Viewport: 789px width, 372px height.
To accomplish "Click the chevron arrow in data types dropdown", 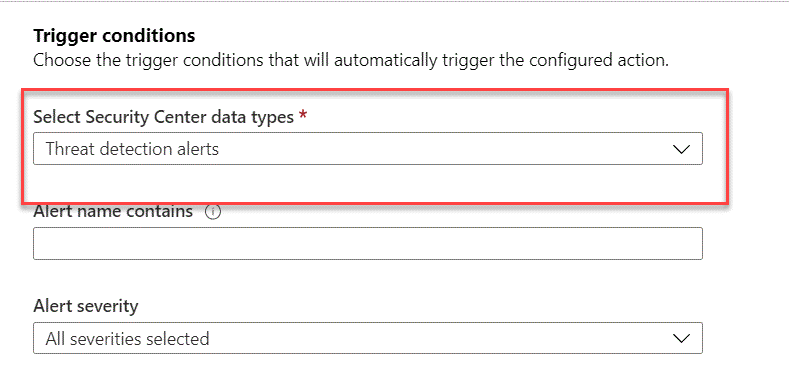I will (x=680, y=149).
